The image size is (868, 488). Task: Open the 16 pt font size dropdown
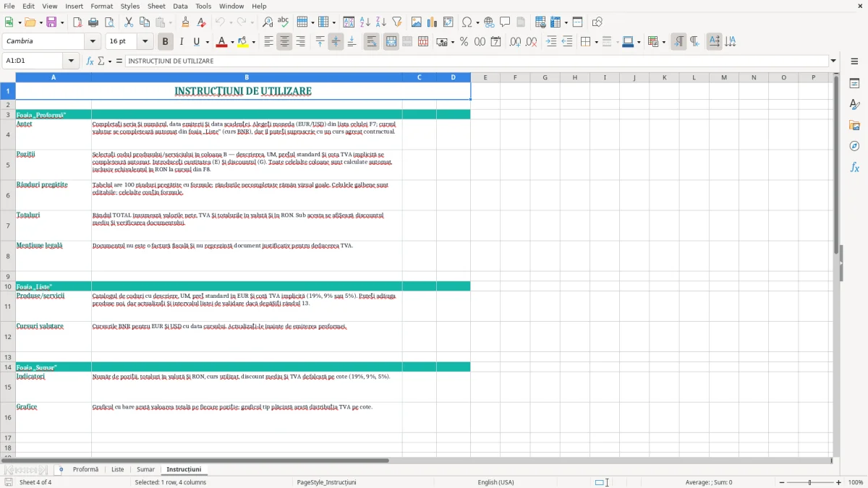[x=145, y=42]
